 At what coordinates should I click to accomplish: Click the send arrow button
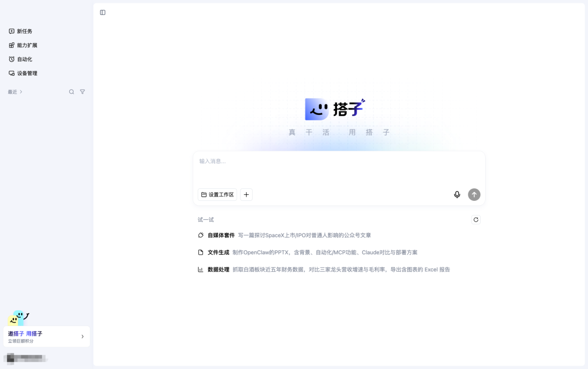(474, 195)
